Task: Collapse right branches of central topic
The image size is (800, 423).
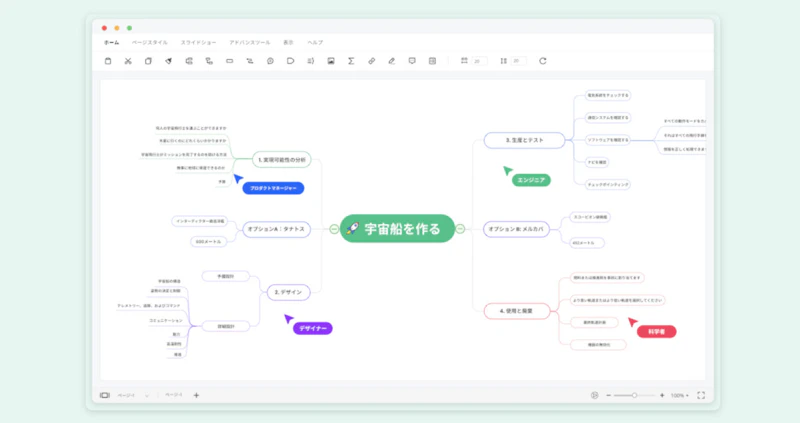Action: [x=460, y=229]
